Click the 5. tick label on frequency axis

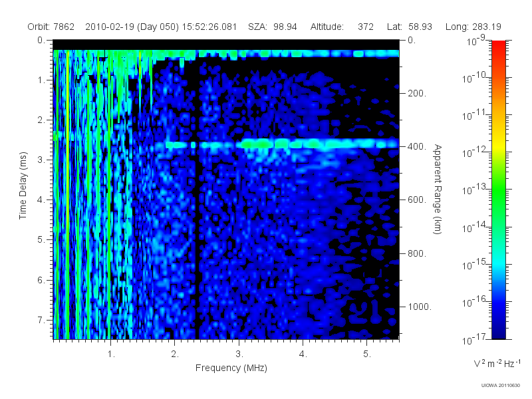pos(367,354)
